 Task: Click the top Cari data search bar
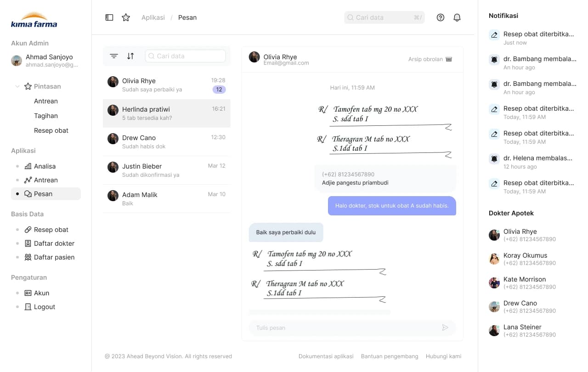[x=384, y=17]
